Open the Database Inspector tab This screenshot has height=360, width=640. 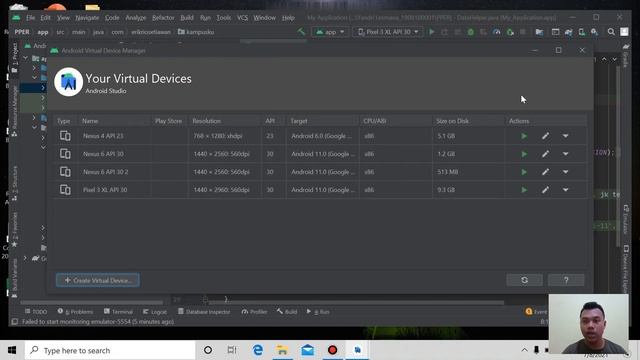tap(204, 311)
